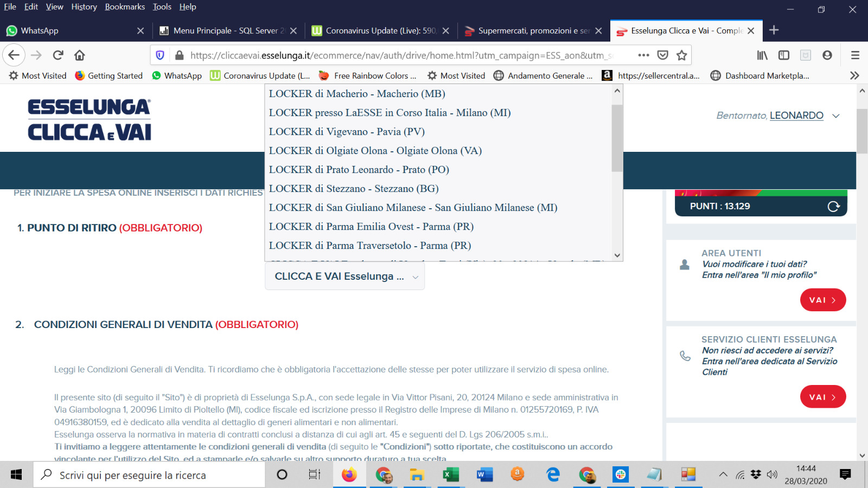Viewport: 868px width, 488px height.
Task: Click the Save to Pocket icon
Action: tap(662, 55)
